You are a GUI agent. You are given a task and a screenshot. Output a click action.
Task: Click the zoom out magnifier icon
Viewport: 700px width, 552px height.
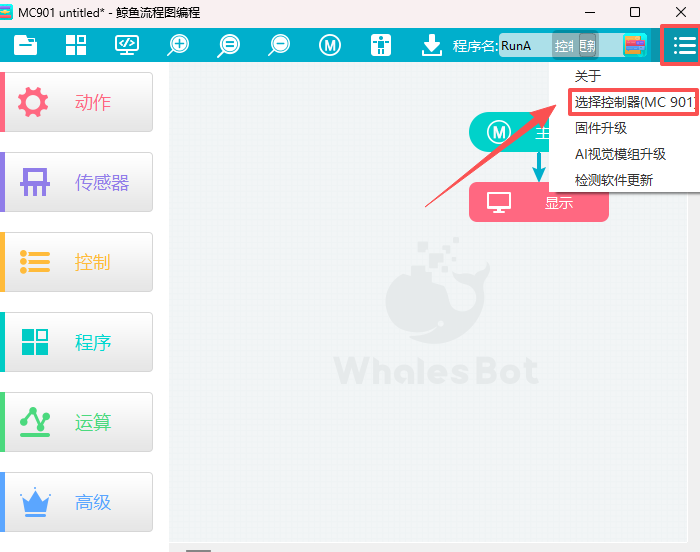(280, 45)
